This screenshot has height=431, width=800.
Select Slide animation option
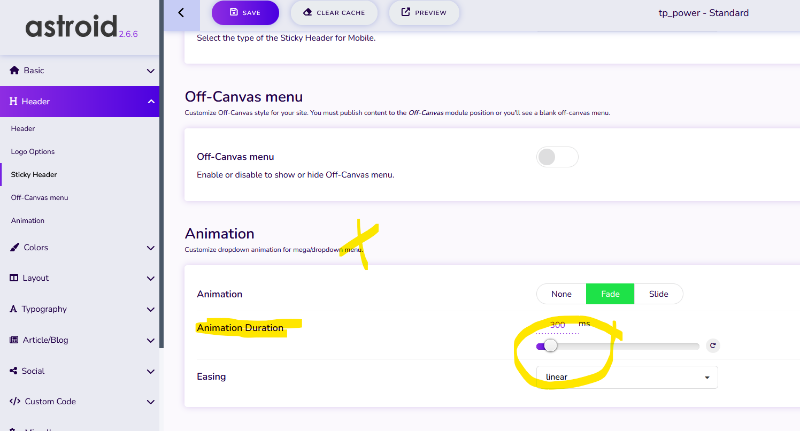(x=658, y=294)
